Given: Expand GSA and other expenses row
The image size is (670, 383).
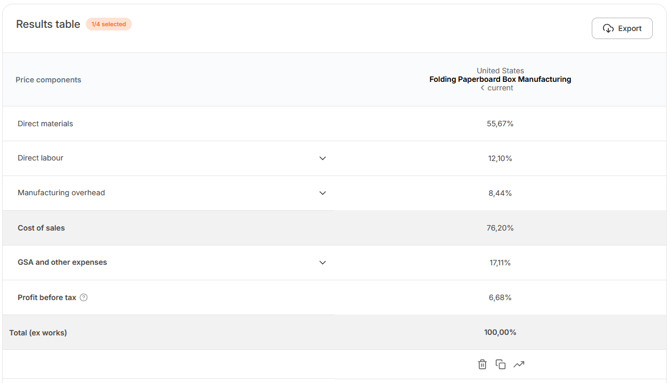Looking at the screenshot, I should click(x=323, y=262).
